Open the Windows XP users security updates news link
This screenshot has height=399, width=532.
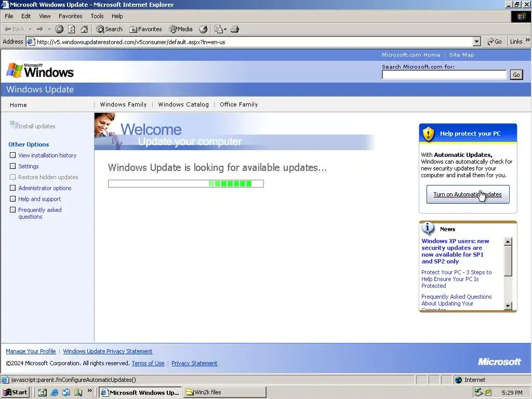[x=455, y=251]
